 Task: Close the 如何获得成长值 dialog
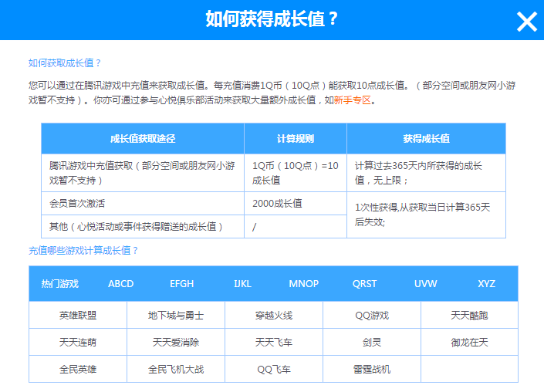(x=527, y=22)
